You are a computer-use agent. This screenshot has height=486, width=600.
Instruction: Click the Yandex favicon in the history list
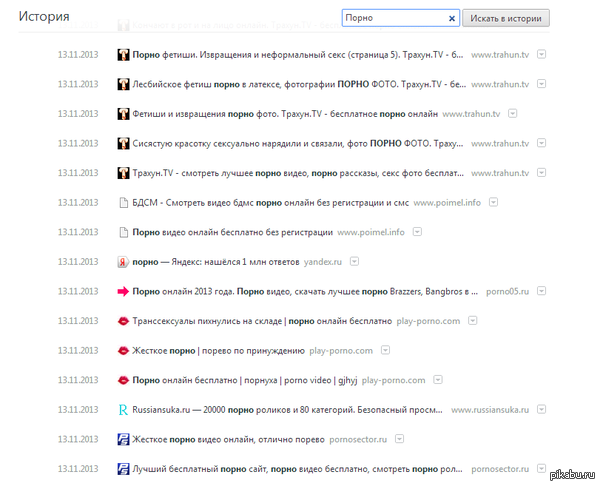point(123,262)
